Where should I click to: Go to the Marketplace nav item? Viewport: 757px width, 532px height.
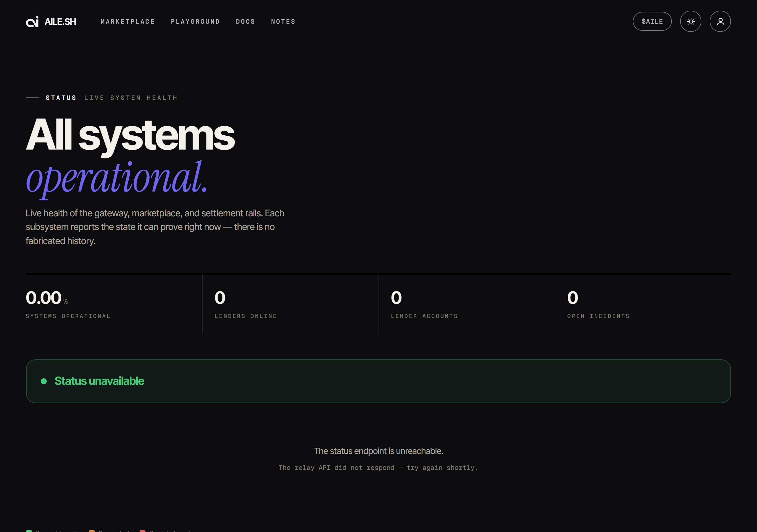pyautogui.click(x=128, y=21)
